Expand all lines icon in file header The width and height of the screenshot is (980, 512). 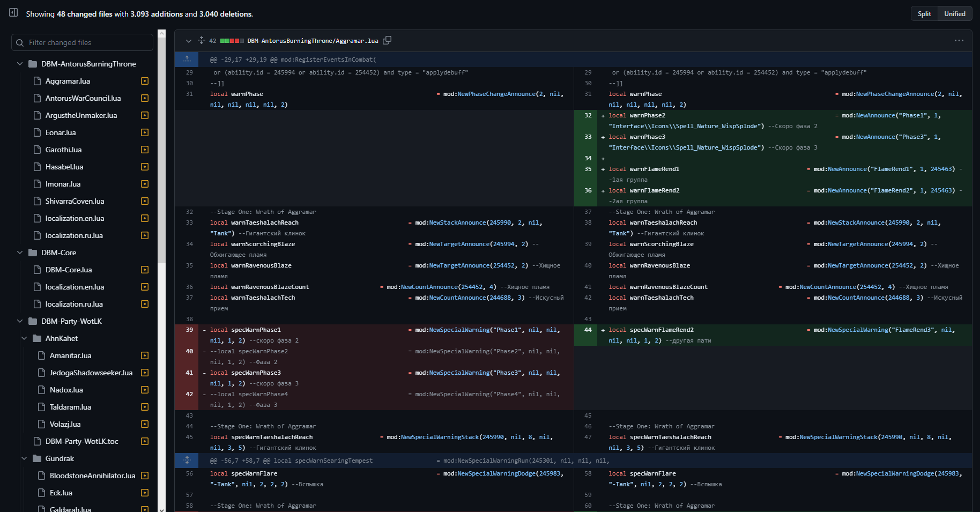(202, 40)
